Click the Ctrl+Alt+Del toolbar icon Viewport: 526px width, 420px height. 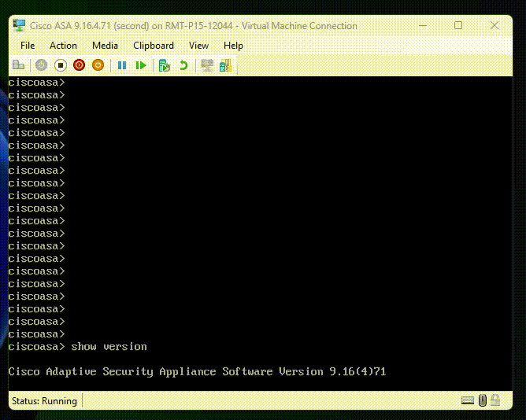point(18,65)
